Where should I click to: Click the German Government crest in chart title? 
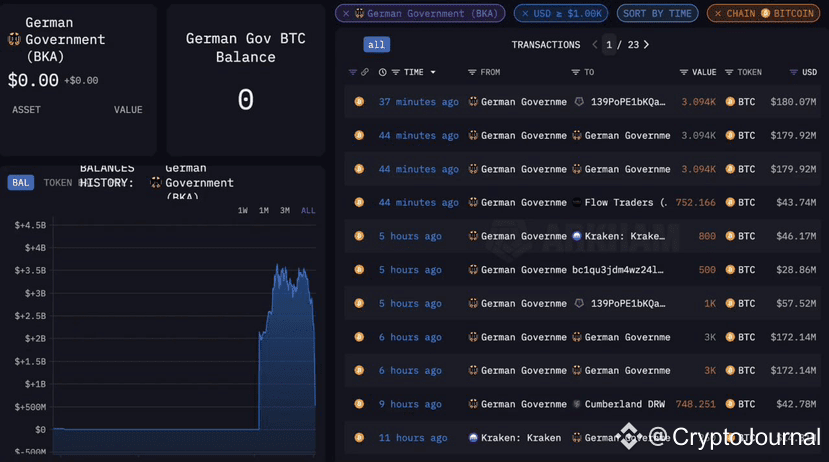155,183
